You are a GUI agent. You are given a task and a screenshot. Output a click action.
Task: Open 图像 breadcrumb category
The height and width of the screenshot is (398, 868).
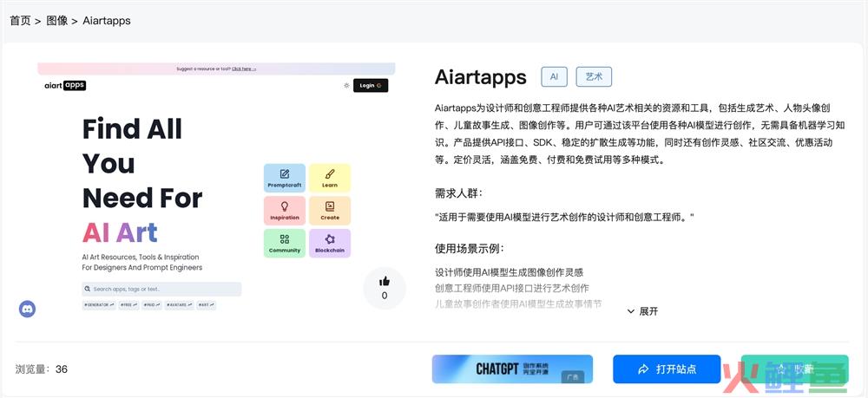coord(57,21)
